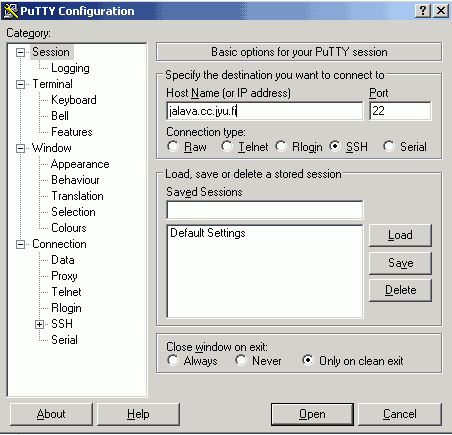The image size is (452, 435).
Task: Click the PuTTY icon in title bar
Action: coord(11,11)
